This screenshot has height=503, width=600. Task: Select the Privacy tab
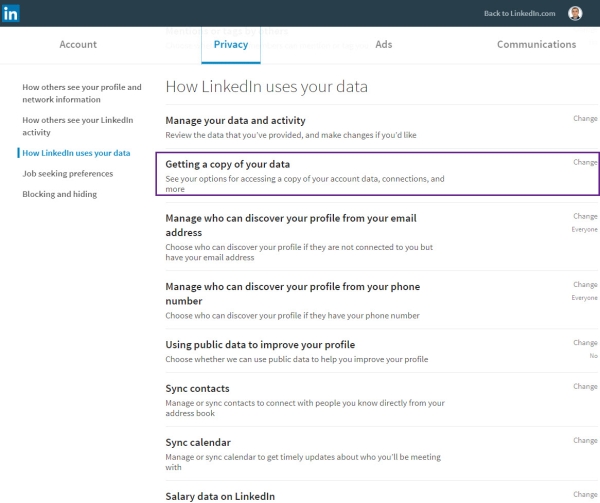tap(231, 44)
